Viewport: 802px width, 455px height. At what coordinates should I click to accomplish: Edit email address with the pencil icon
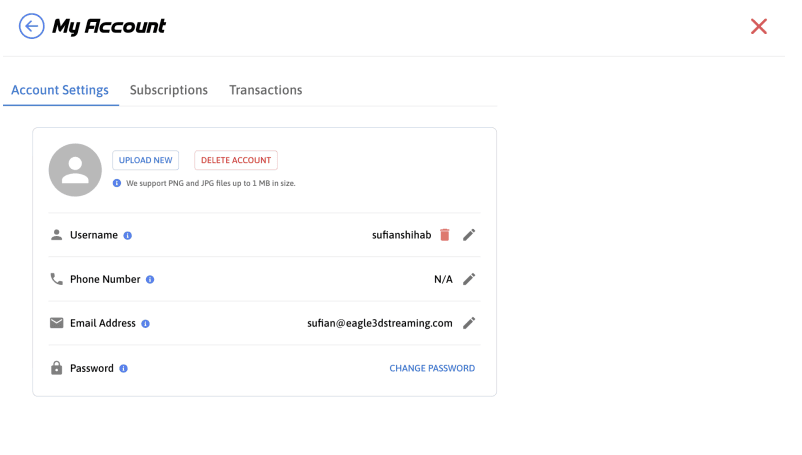pos(469,323)
